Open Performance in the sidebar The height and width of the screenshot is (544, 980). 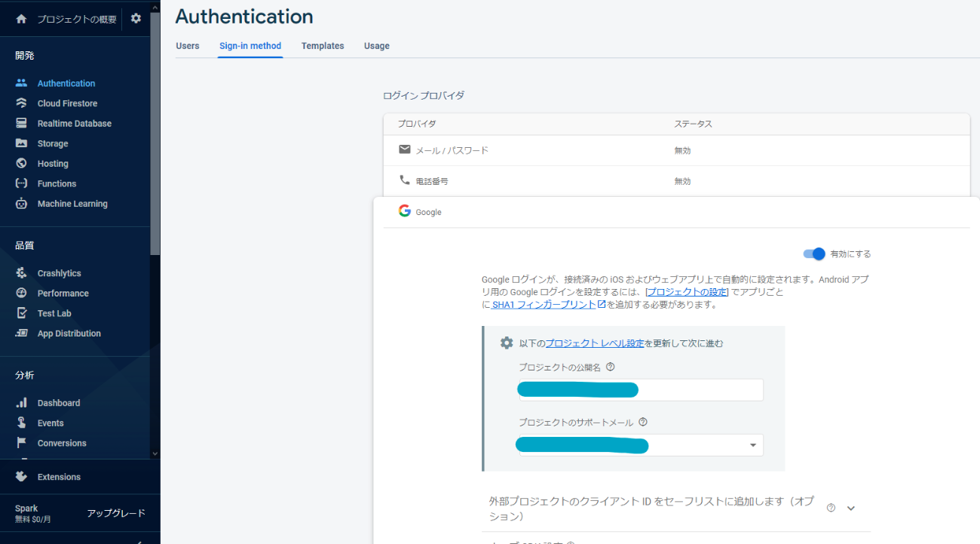click(x=63, y=293)
